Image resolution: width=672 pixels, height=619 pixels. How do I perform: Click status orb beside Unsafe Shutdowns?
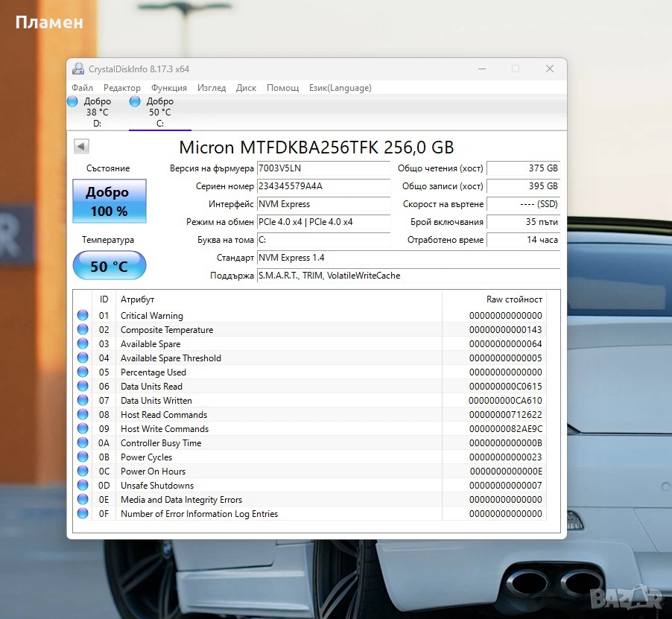coord(83,486)
